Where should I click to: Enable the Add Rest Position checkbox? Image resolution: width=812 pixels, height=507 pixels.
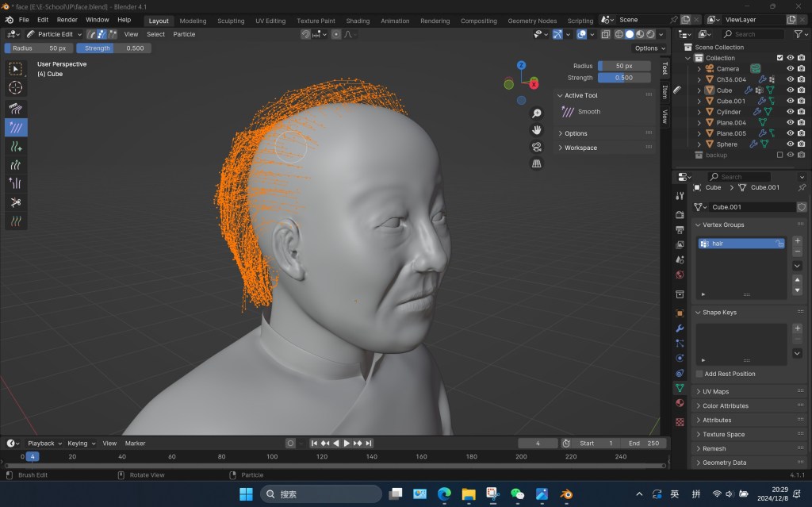tap(699, 374)
